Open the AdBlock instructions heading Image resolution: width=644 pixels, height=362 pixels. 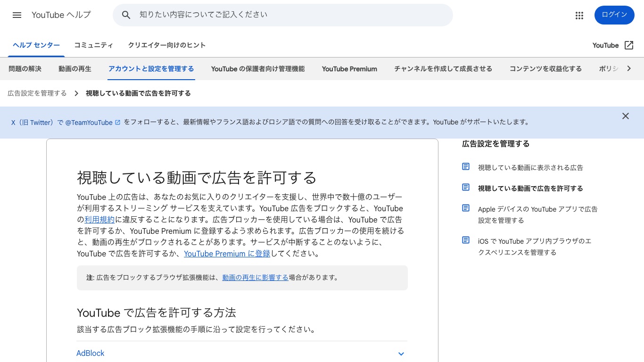pyautogui.click(x=91, y=353)
